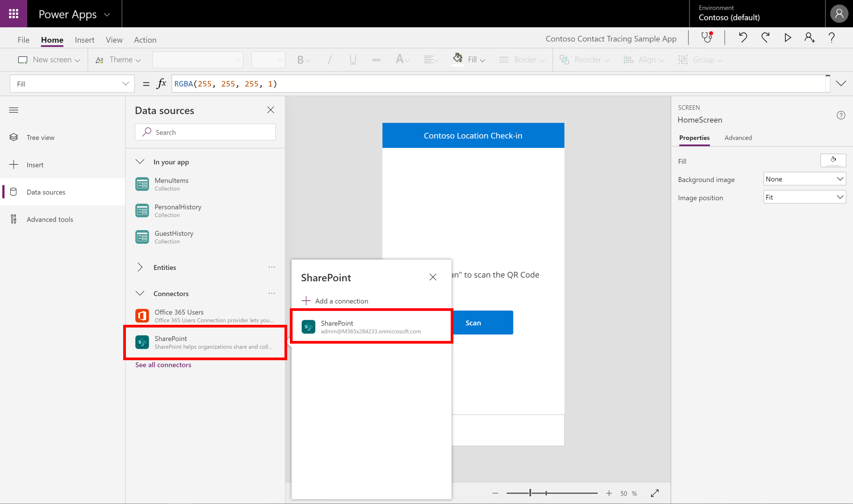Open the text alignment menu
853x504 pixels.
click(x=431, y=60)
